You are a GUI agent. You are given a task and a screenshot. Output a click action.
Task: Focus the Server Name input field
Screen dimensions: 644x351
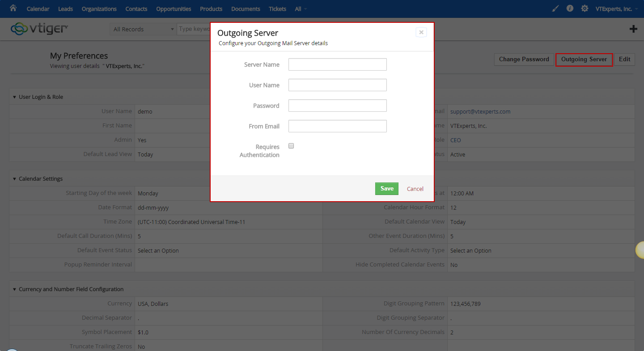pyautogui.click(x=338, y=64)
